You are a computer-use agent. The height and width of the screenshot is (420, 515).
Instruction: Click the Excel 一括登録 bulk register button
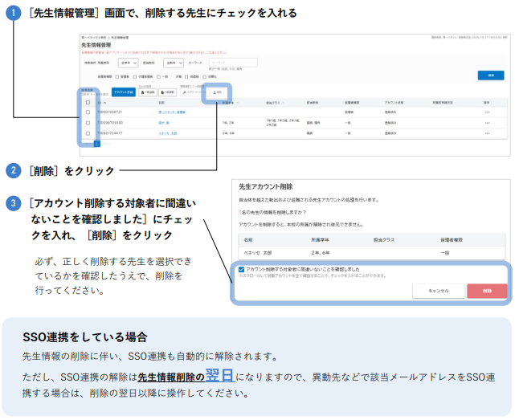point(148,92)
